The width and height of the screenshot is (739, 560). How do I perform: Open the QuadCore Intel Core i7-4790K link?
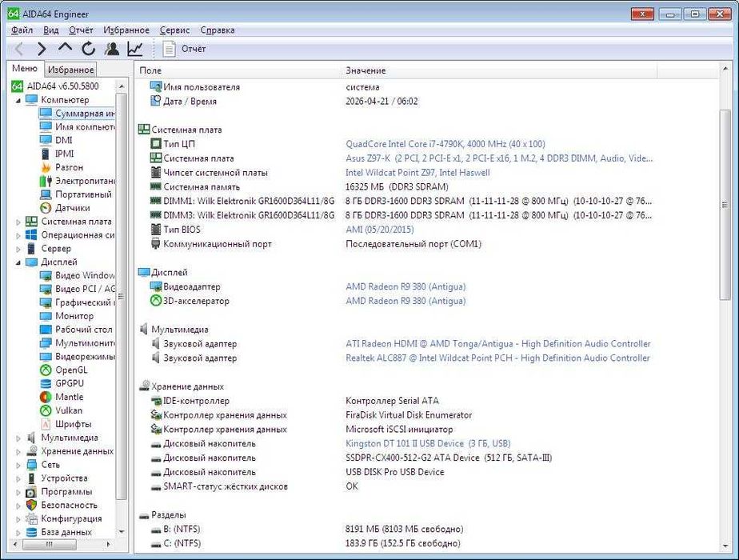[445, 144]
